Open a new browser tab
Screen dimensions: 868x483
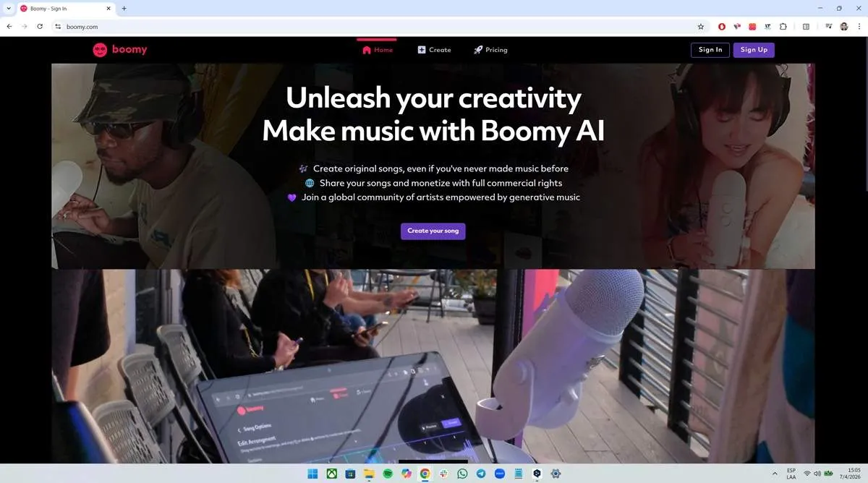[x=124, y=9]
